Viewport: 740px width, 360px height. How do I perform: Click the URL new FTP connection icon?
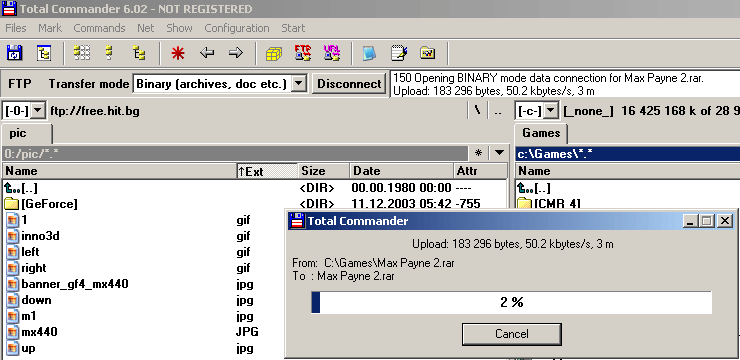click(x=332, y=53)
